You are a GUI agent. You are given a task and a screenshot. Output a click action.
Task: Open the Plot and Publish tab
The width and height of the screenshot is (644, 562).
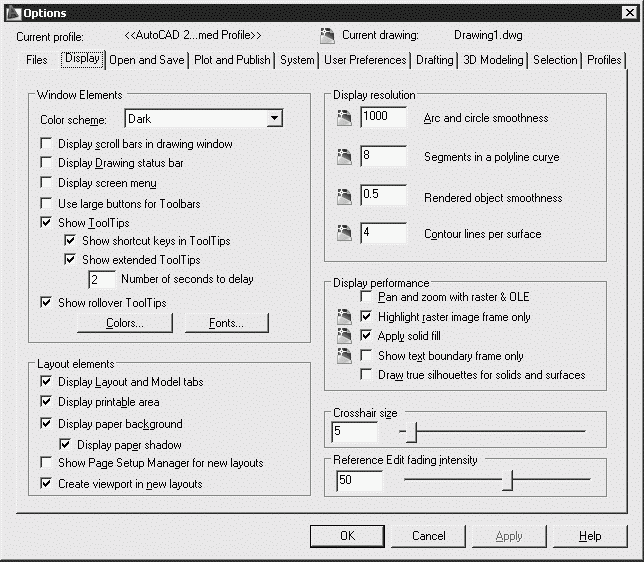232,60
